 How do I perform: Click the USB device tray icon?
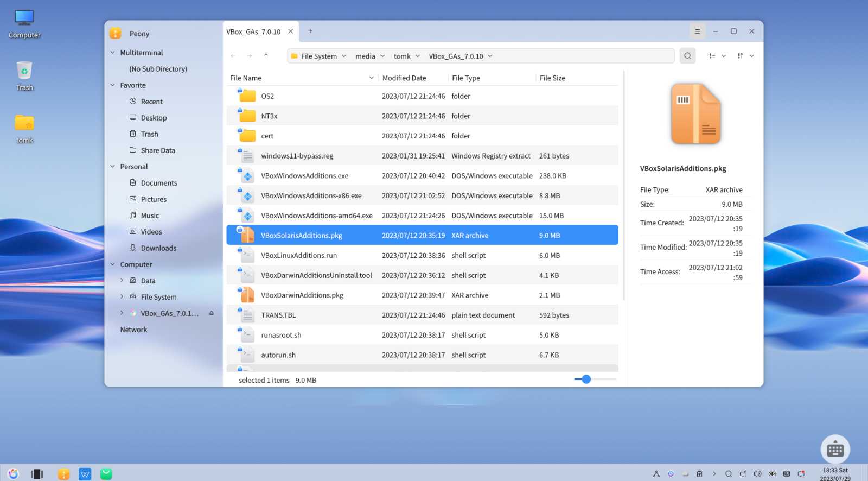pyautogui.click(x=700, y=474)
